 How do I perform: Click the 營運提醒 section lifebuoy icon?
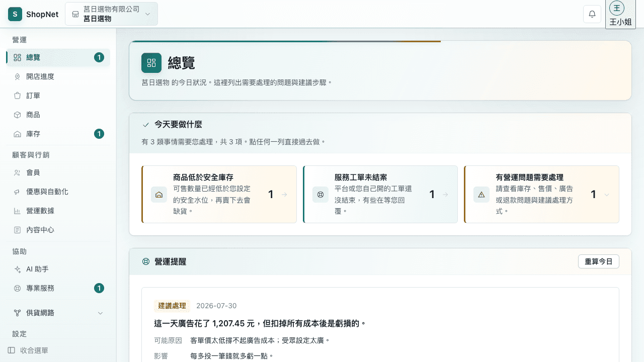[x=146, y=261]
